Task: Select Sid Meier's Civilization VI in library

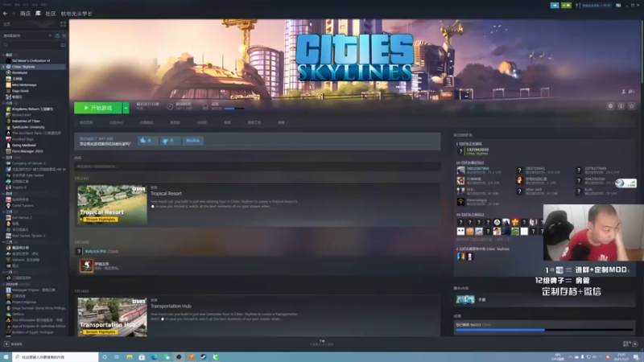Action: 31,60
